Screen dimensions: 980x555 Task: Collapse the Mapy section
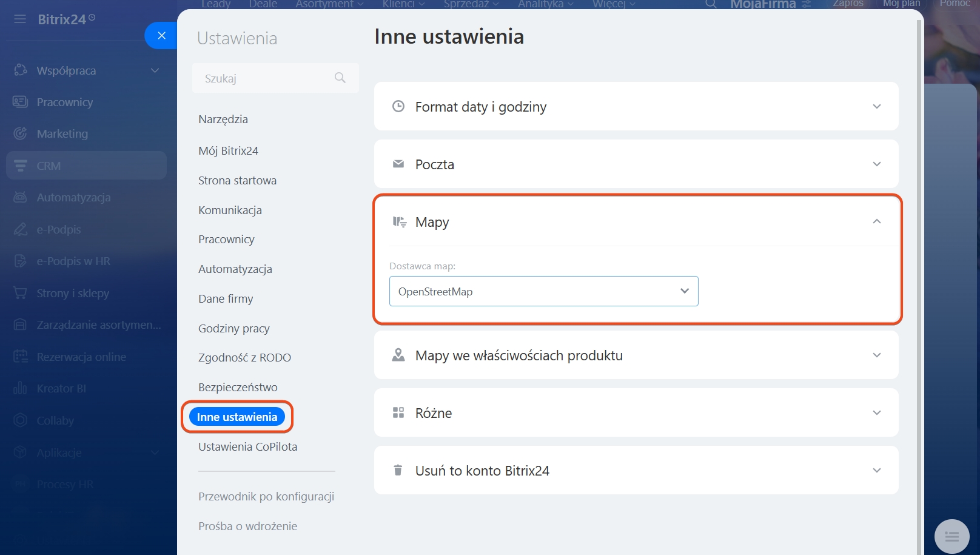click(876, 222)
